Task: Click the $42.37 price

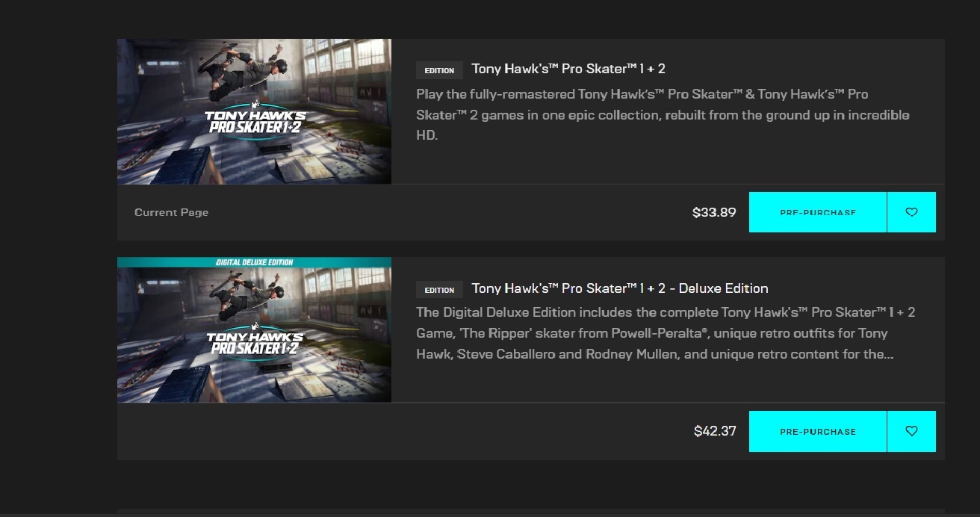Action: click(x=715, y=431)
